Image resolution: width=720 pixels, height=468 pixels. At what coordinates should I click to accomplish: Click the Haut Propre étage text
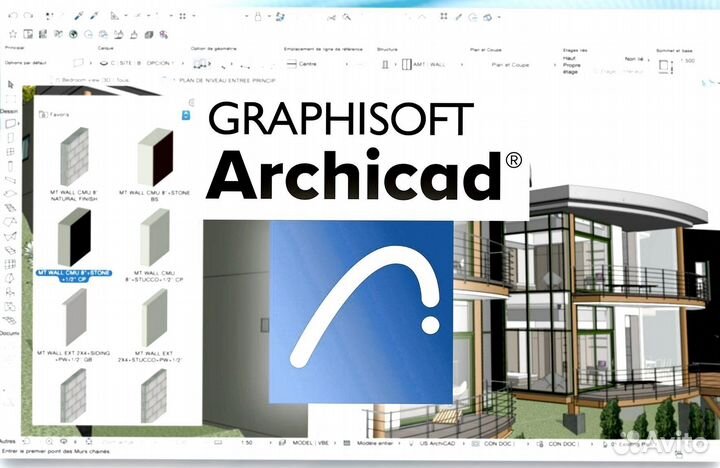pyautogui.click(x=572, y=65)
